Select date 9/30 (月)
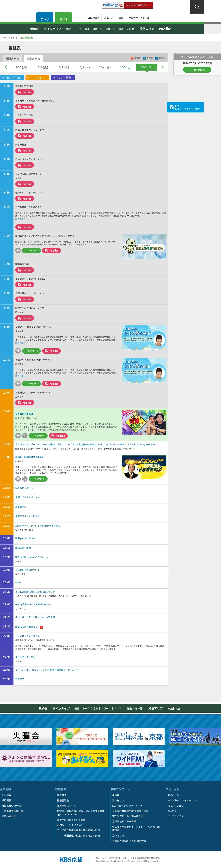 21,67
